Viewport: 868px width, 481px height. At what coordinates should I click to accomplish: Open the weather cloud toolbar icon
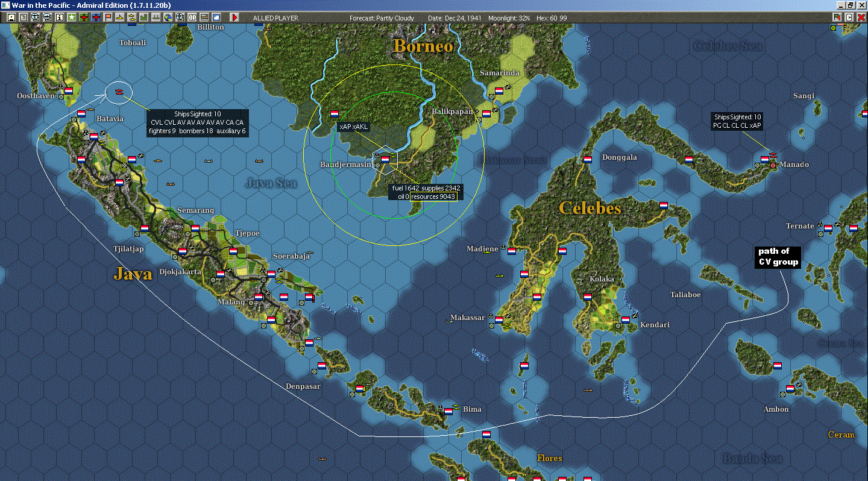pyautogui.click(x=216, y=17)
